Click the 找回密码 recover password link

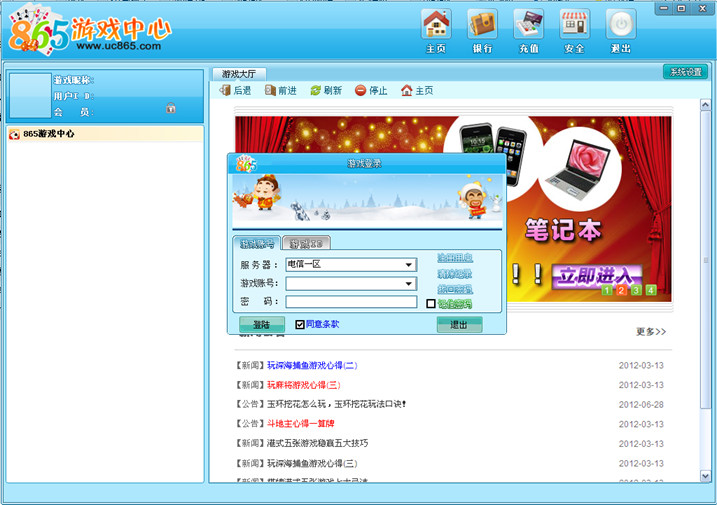click(x=455, y=289)
